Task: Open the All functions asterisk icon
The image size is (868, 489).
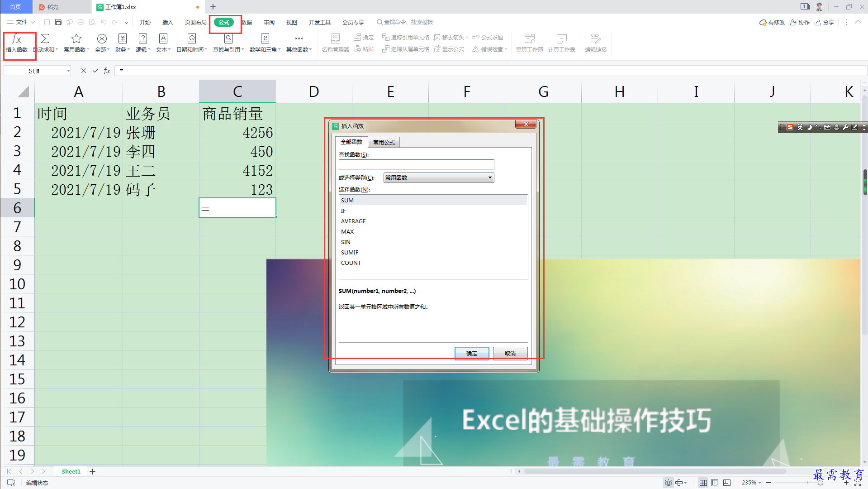Action: click(102, 43)
